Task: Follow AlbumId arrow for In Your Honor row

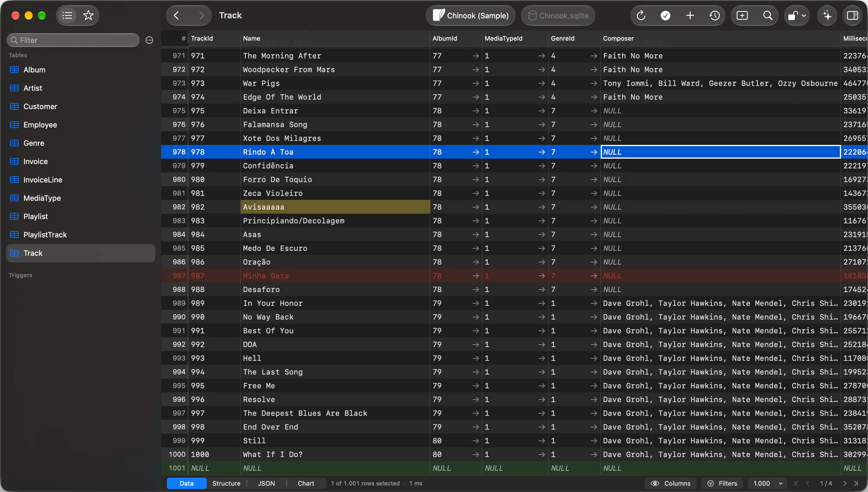Action: pos(475,303)
